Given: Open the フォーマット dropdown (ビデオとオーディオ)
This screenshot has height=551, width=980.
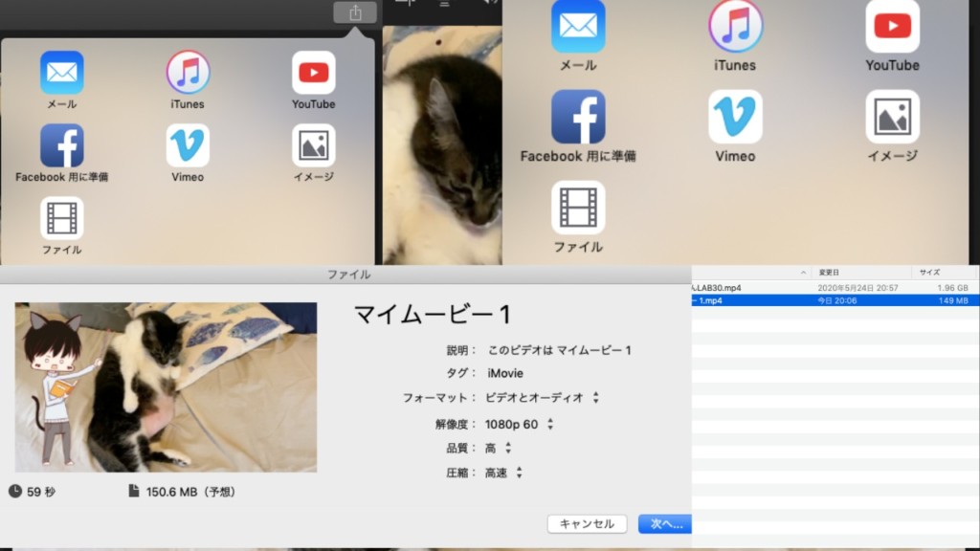Looking at the screenshot, I should click(542, 397).
